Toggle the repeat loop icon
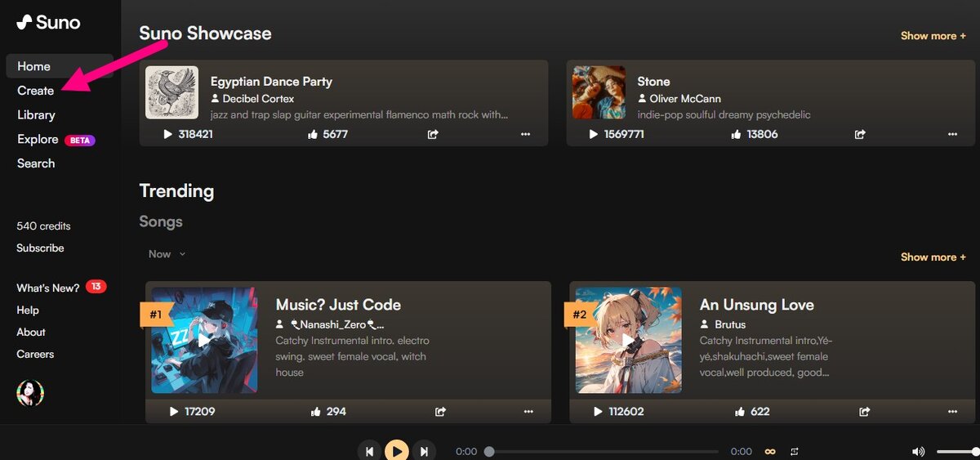Screen dimensions: 980x460 pyautogui.click(x=795, y=451)
